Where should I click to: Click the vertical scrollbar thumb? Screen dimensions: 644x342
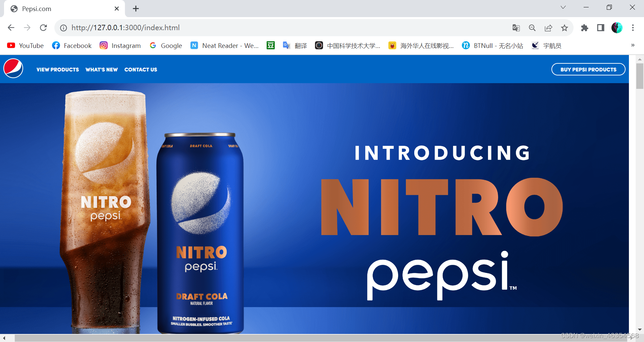pos(640,76)
